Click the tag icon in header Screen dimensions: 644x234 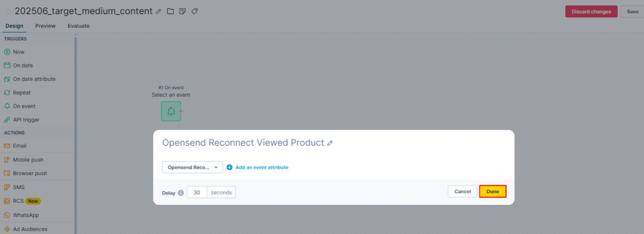coord(195,11)
